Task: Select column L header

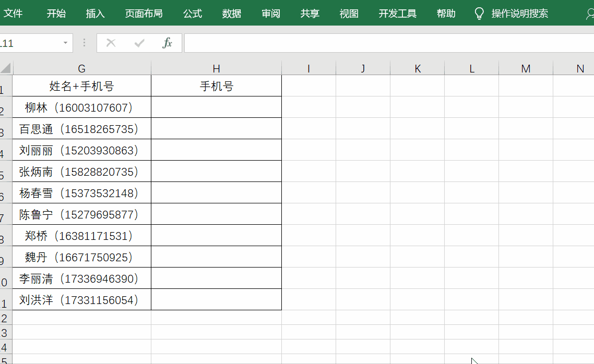Action: tap(472, 68)
